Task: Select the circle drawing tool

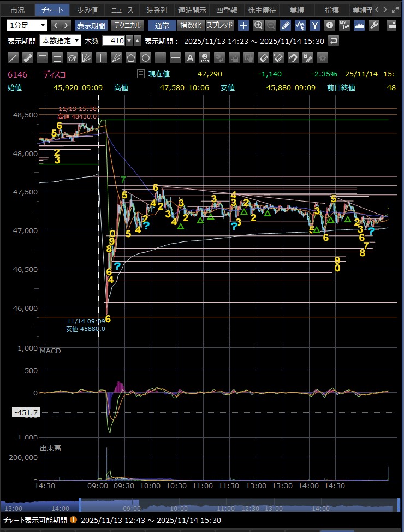Action: pyautogui.click(x=146, y=58)
